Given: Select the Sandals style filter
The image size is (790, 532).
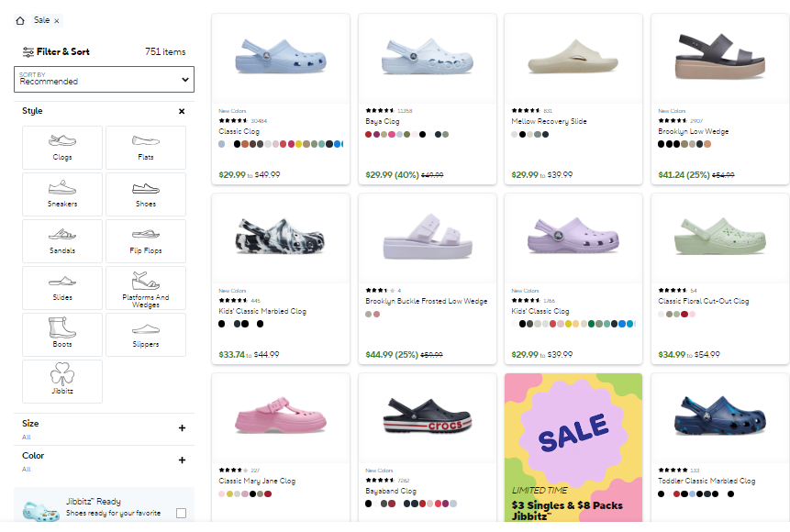Looking at the screenshot, I should tap(62, 241).
